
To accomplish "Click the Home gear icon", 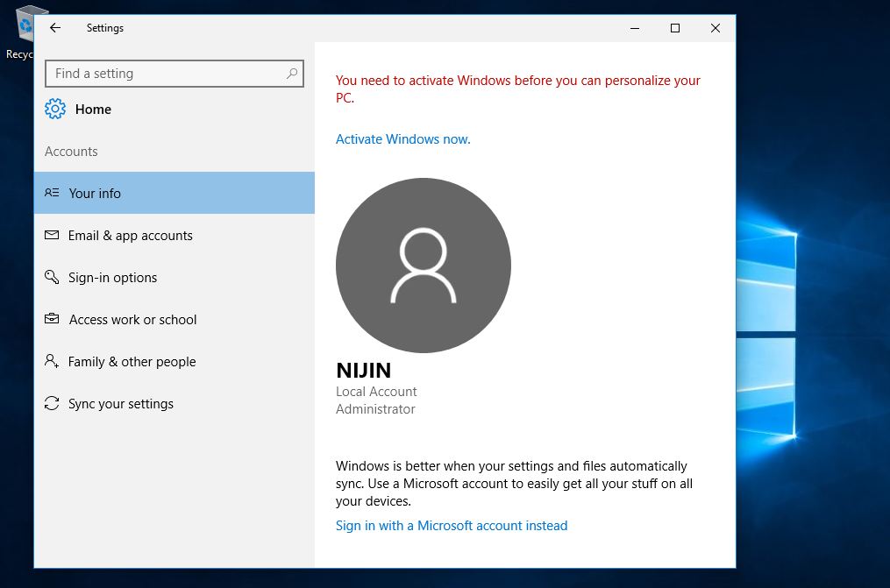I will click(55, 109).
